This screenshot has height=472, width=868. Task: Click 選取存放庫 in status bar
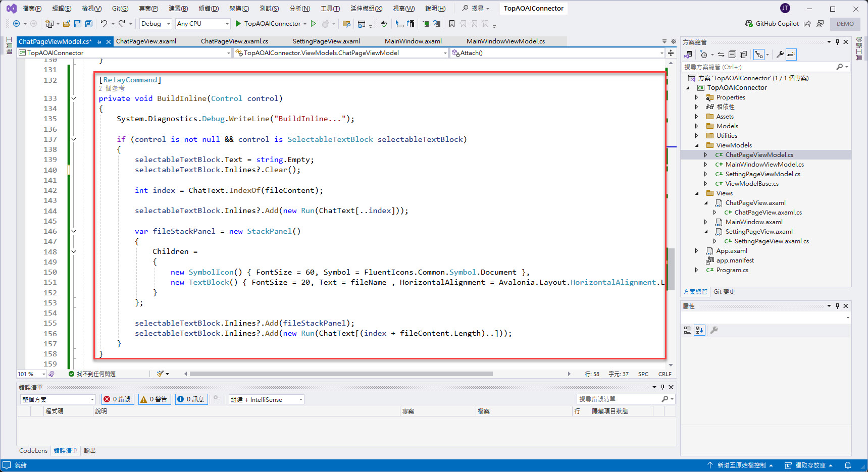(x=808, y=465)
